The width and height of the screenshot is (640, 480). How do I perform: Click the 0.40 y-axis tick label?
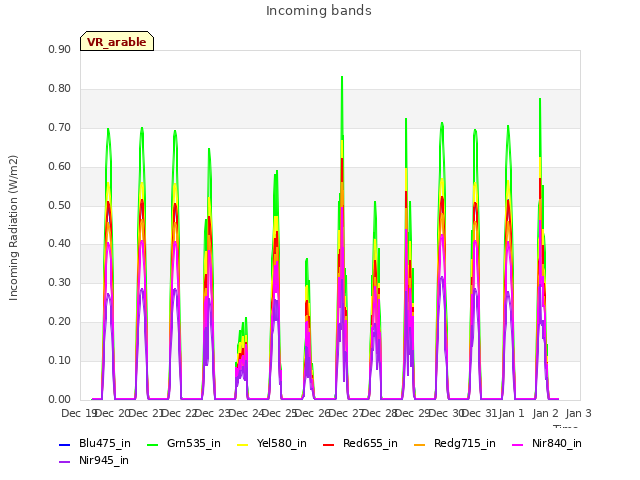coord(60,244)
